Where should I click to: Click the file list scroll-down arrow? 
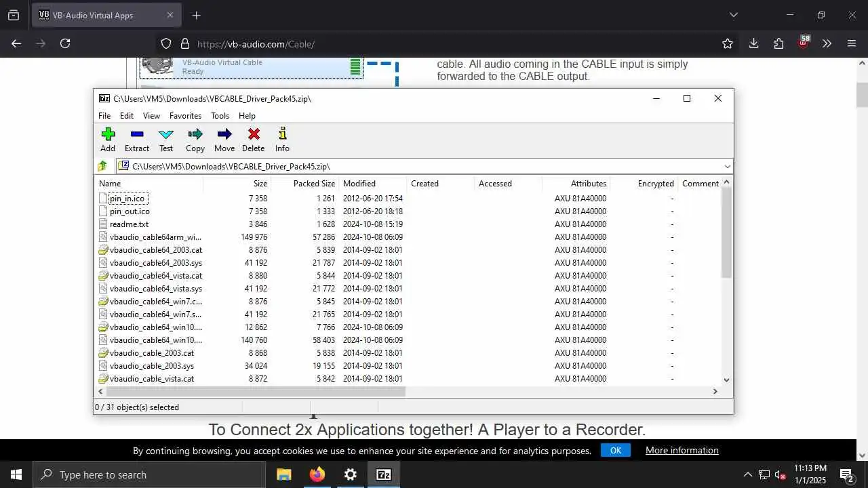pos(726,380)
